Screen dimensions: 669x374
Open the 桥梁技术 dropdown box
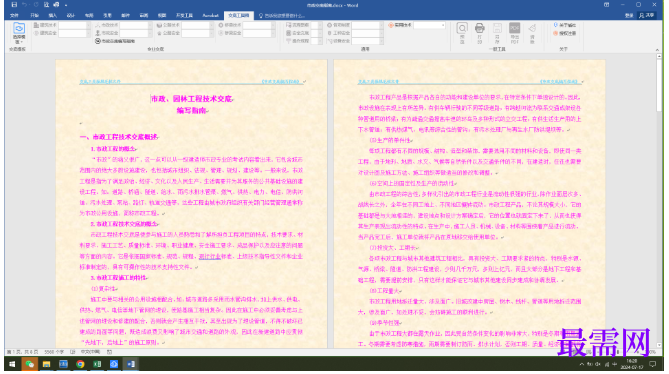click(259, 25)
